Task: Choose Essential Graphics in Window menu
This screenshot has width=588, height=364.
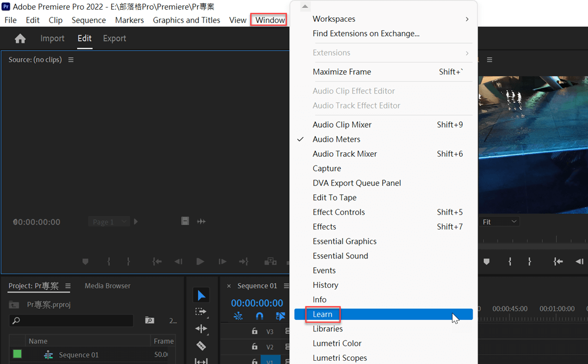Action: click(383, 242)
